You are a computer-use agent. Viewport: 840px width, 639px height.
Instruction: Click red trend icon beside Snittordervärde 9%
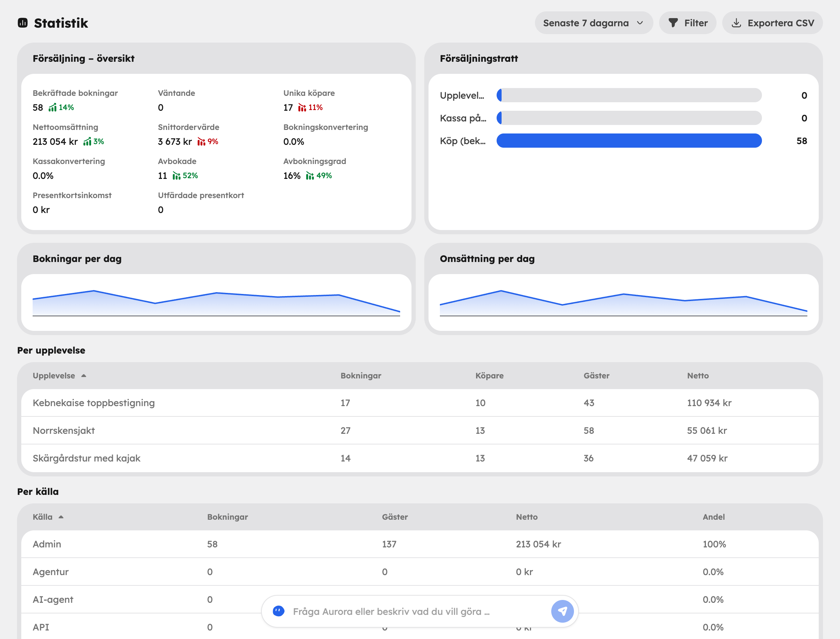tap(201, 142)
